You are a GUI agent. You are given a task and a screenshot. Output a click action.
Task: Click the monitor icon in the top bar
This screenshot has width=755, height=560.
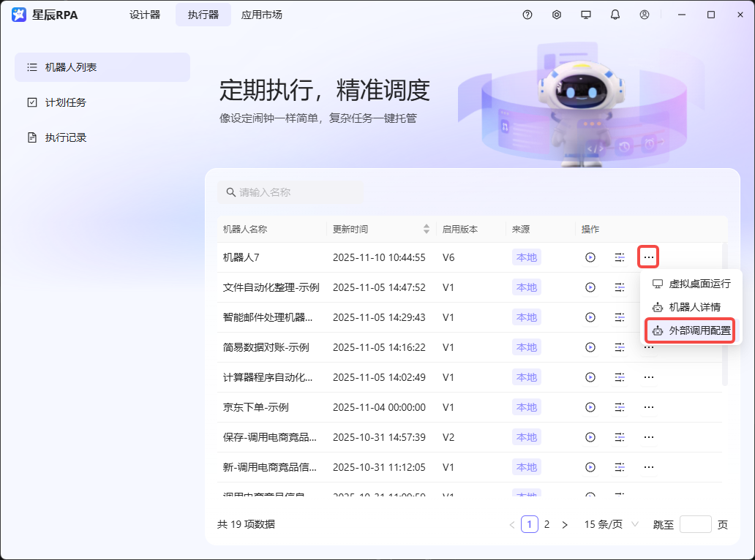[x=586, y=14]
